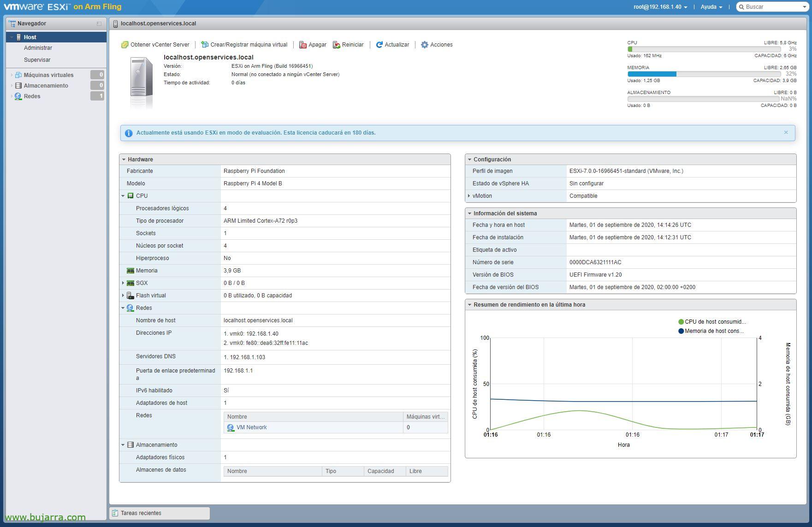Click the large server host image
Screen dimensions: 812x527
(141, 82)
